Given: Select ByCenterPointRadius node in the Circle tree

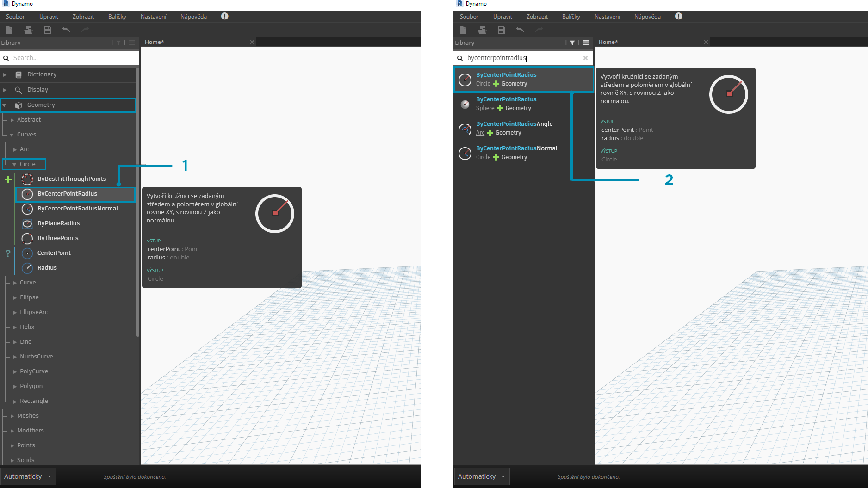Looking at the screenshot, I should pos(75,194).
